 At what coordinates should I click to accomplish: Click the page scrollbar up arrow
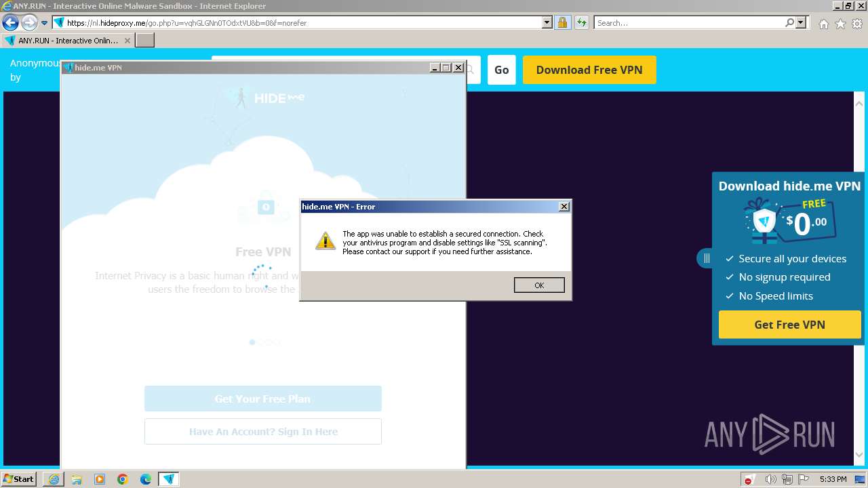859,104
